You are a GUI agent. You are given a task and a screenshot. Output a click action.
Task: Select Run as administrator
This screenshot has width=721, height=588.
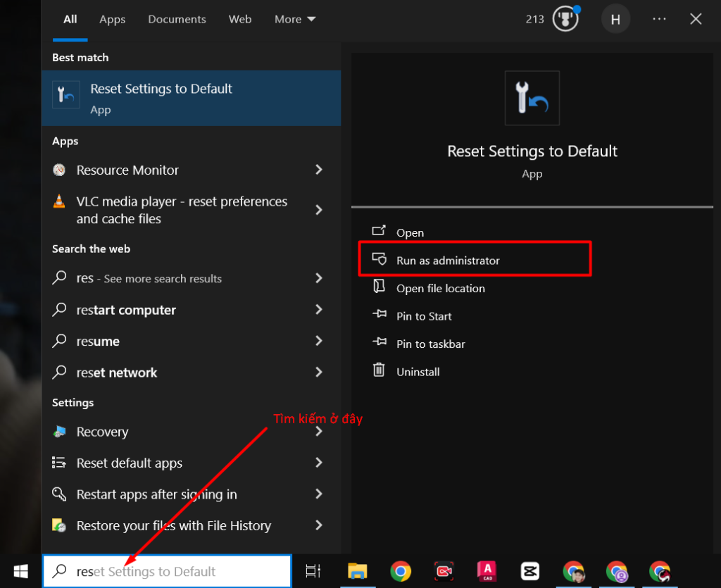[448, 261]
